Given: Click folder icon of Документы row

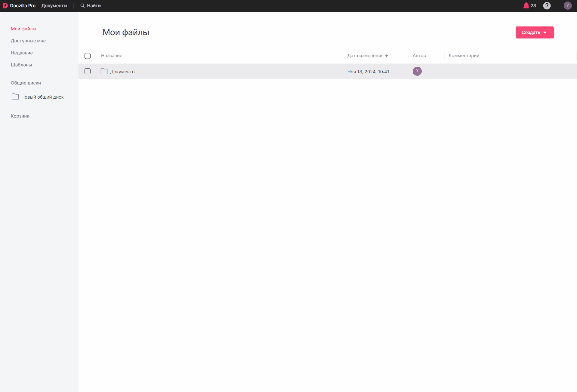Looking at the screenshot, I should [104, 72].
